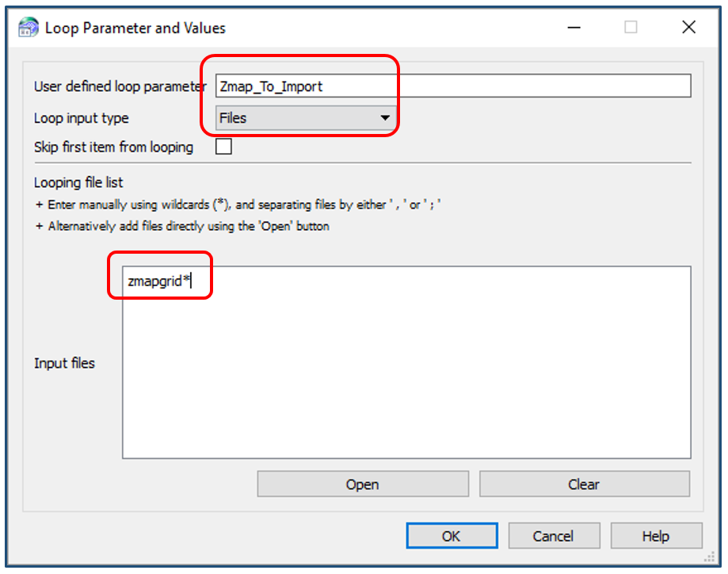Click the 'User defined loop parameter' label
This screenshot has width=728, height=574.
point(120,86)
